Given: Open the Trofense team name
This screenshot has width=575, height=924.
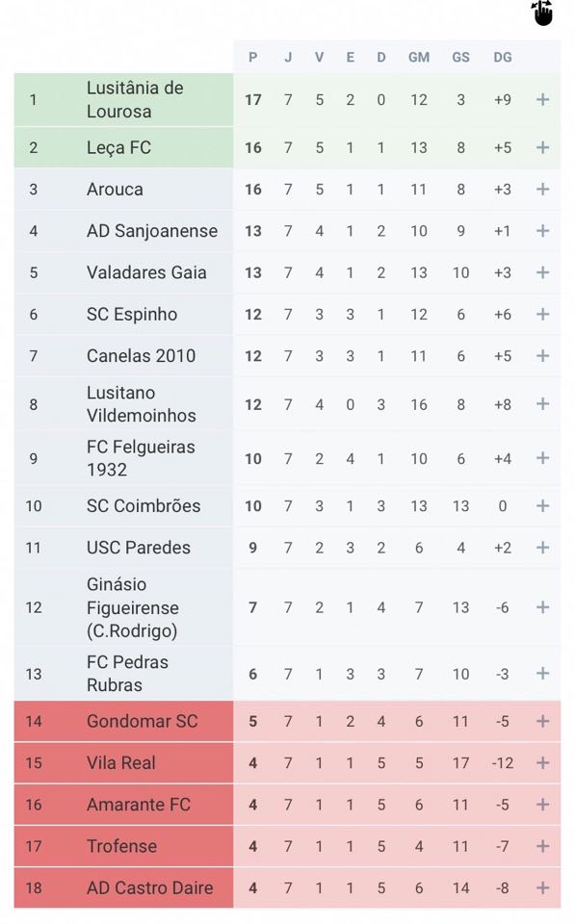Looking at the screenshot, I should pyautogui.click(x=121, y=846).
